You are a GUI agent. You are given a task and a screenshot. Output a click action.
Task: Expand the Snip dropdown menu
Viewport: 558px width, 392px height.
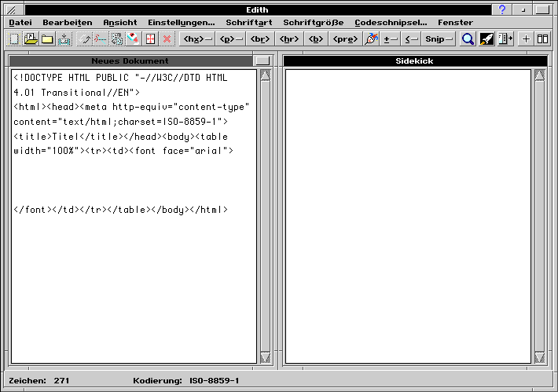coord(439,38)
